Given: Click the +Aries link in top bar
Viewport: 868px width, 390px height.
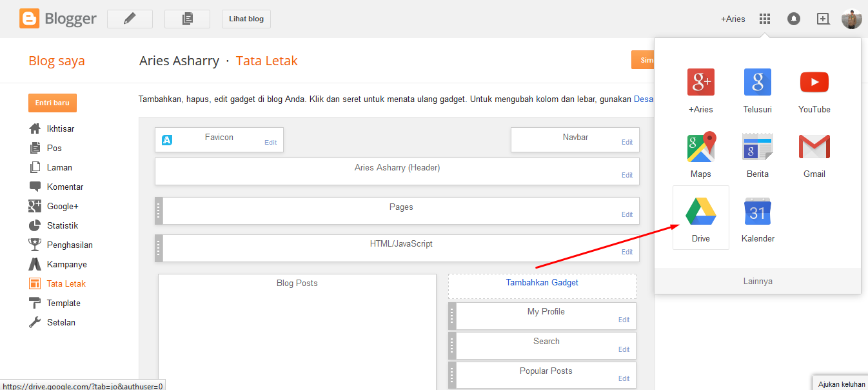Looking at the screenshot, I should click(x=733, y=19).
